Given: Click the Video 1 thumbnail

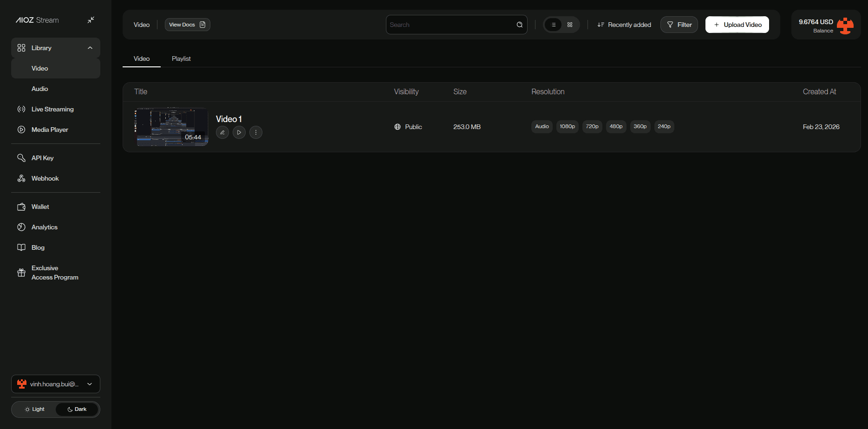Looking at the screenshot, I should pyautogui.click(x=171, y=127).
